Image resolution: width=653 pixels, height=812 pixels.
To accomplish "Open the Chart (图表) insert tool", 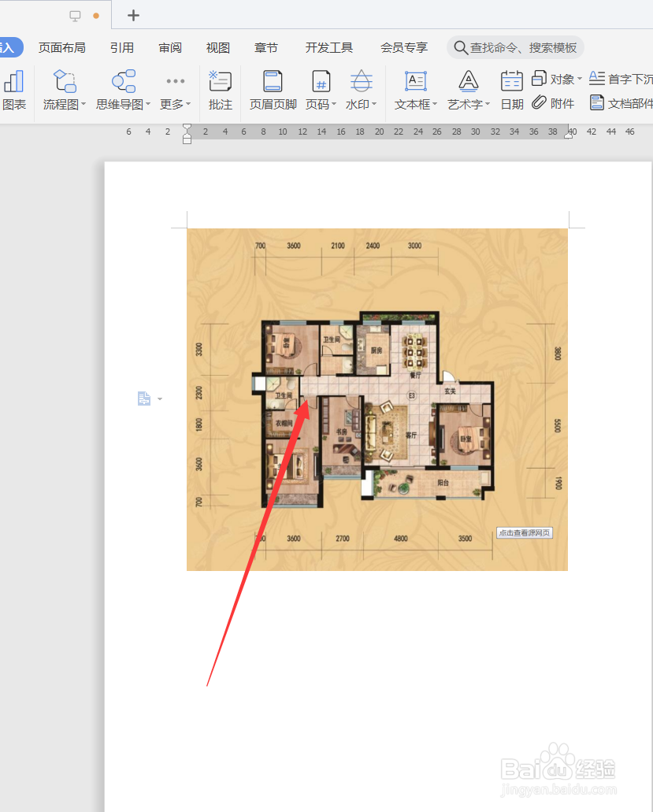I will (14, 91).
